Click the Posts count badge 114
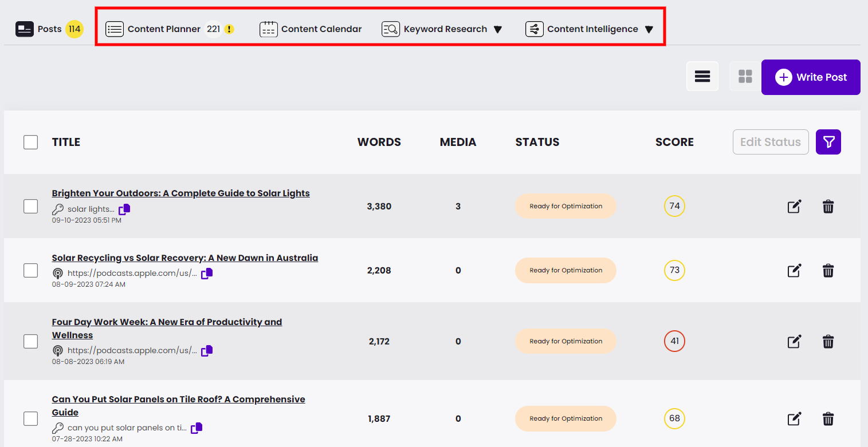The height and width of the screenshot is (447, 868). tap(74, 29)
